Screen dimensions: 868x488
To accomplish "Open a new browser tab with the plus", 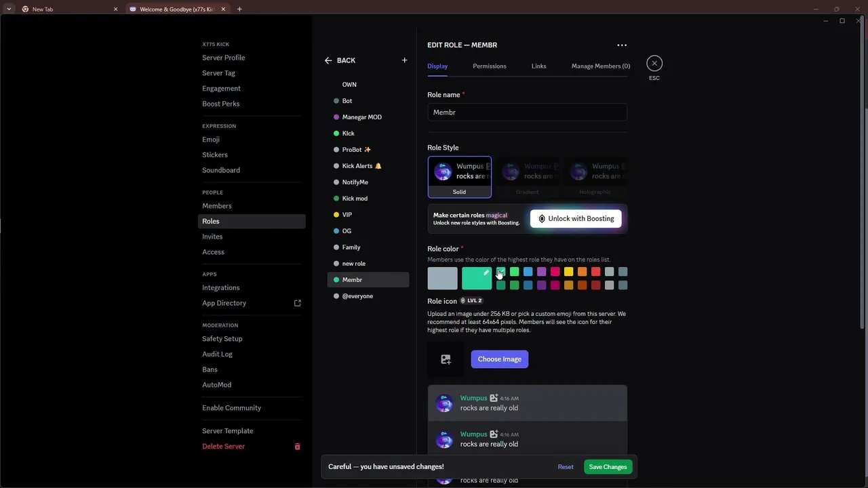I will coord(239,9).
